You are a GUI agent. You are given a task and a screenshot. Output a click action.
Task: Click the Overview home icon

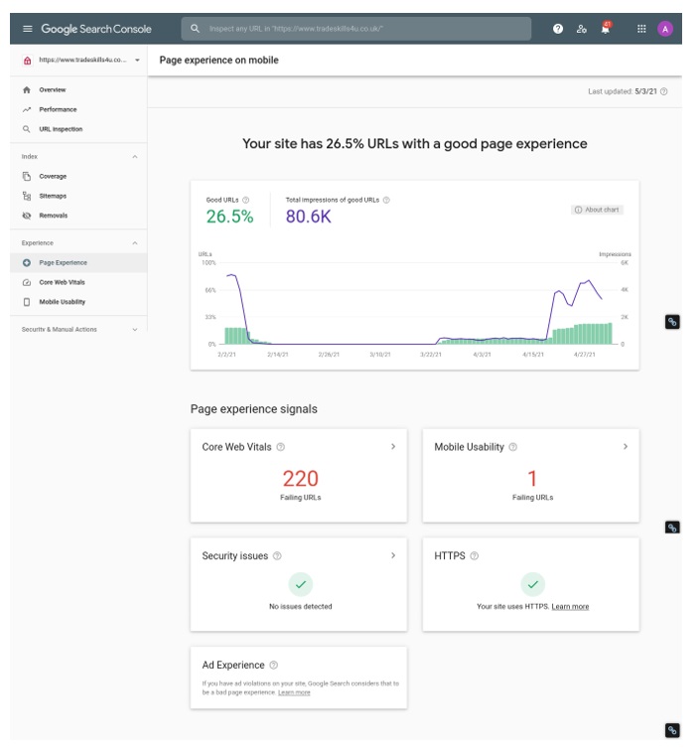click(27, 90)
